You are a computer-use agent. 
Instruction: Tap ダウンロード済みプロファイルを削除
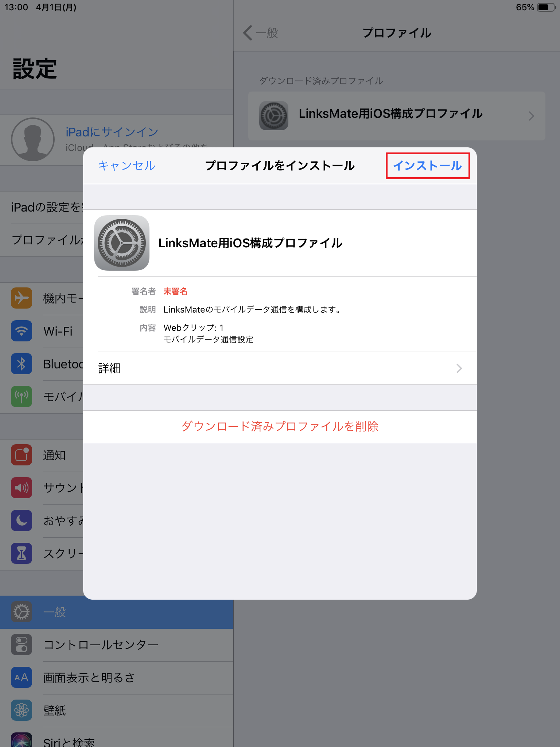(x=280, y=426)
